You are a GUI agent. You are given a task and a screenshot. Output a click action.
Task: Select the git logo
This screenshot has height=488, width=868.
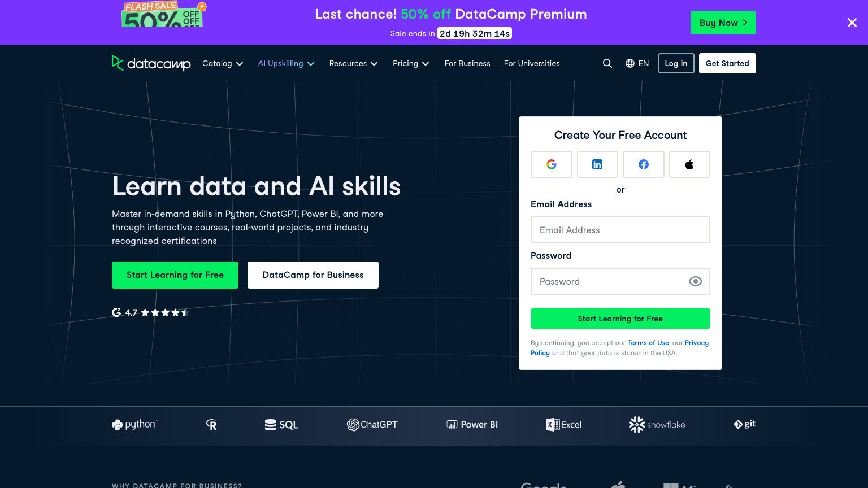pos(744,424)
